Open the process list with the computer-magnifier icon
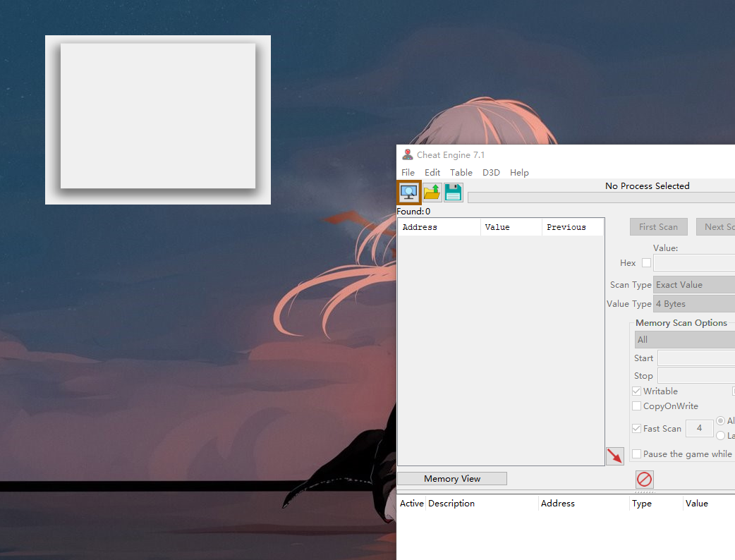This screenshot has width=735, height=560. pyautogui.click(x=408, y=192)
